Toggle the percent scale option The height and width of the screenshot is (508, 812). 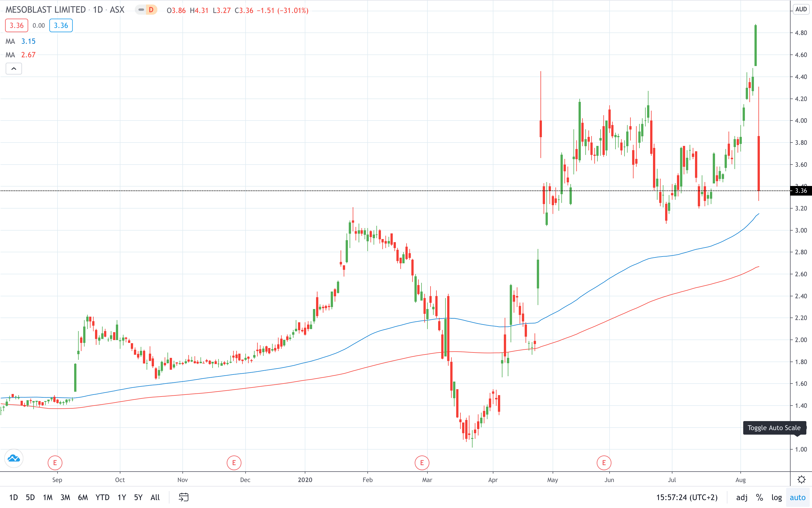759,497
